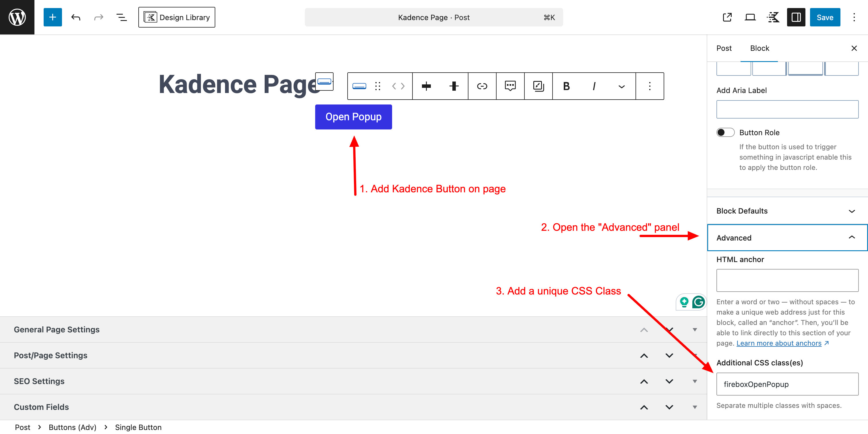The image size is (868, 434).
Task: Grab the block drag handle
Action: 378,86
